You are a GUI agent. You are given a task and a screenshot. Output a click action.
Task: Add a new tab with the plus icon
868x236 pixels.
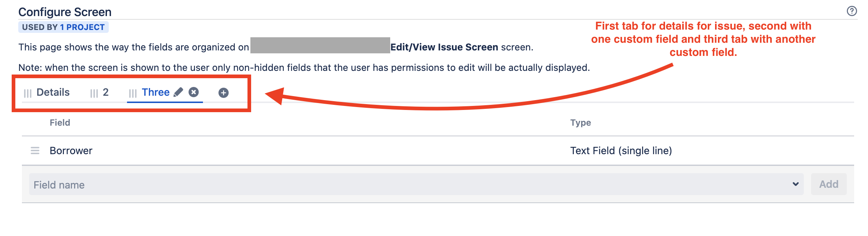223,93
